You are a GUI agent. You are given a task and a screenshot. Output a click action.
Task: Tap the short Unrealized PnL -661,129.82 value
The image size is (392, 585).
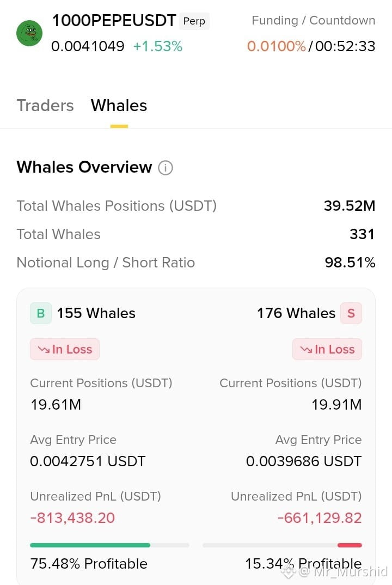(x=320, y=518)
